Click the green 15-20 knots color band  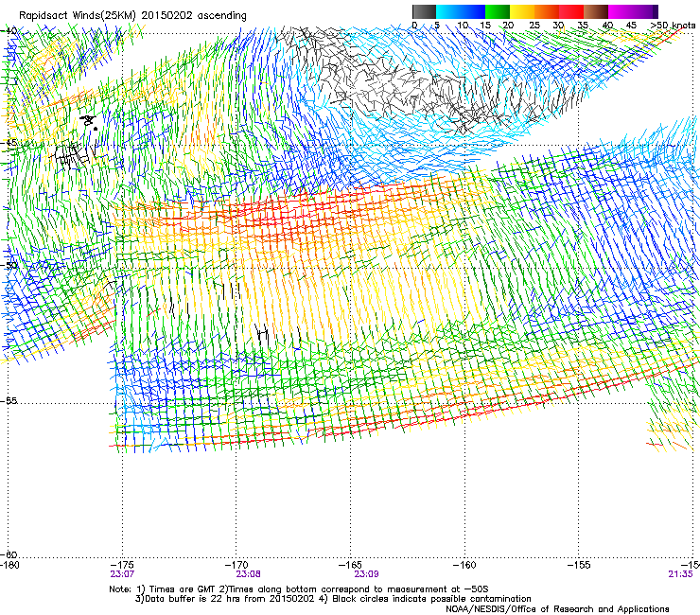tap(498, 11)
